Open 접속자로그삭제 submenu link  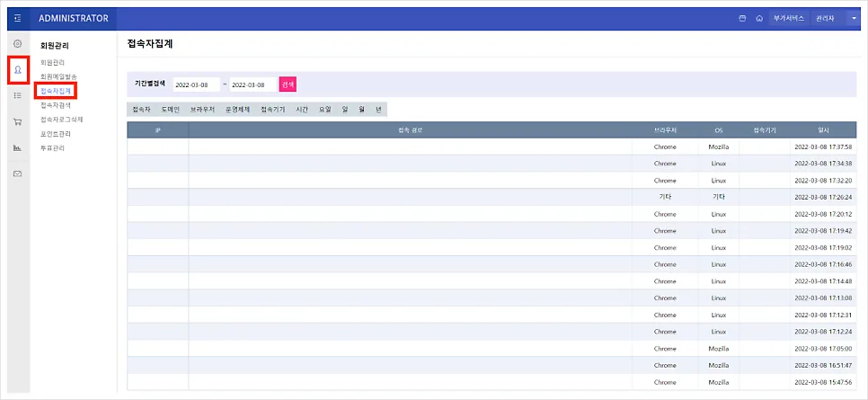(x=61, y=120)
